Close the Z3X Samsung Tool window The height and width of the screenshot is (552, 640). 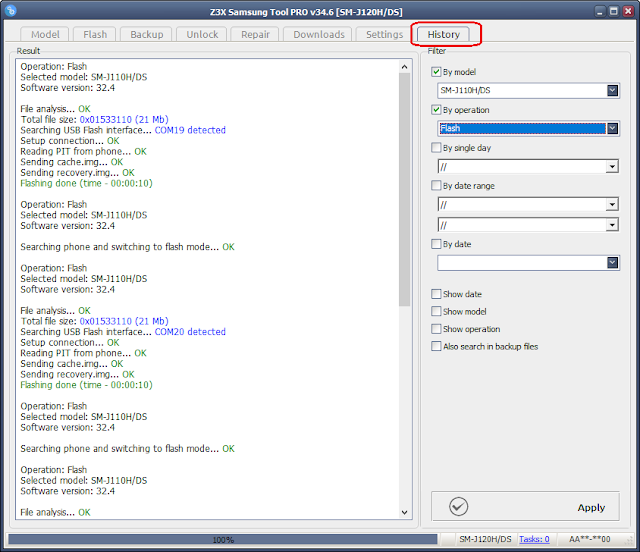(628, 11)
